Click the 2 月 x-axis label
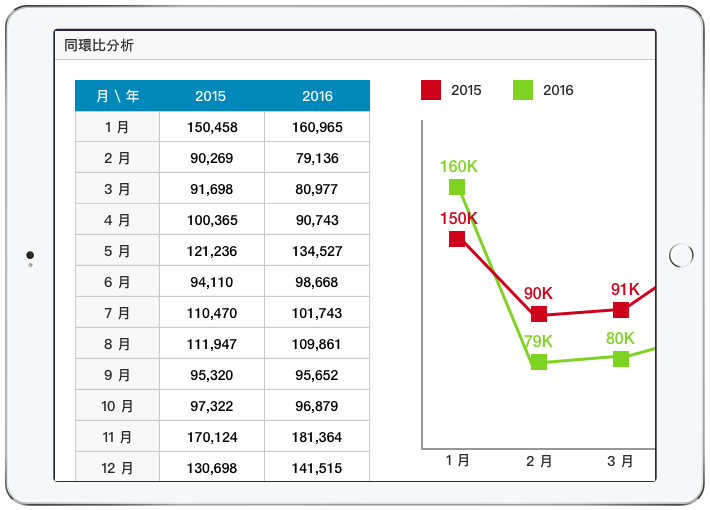The width and height of the screenshot is (710, 510). 539,461
